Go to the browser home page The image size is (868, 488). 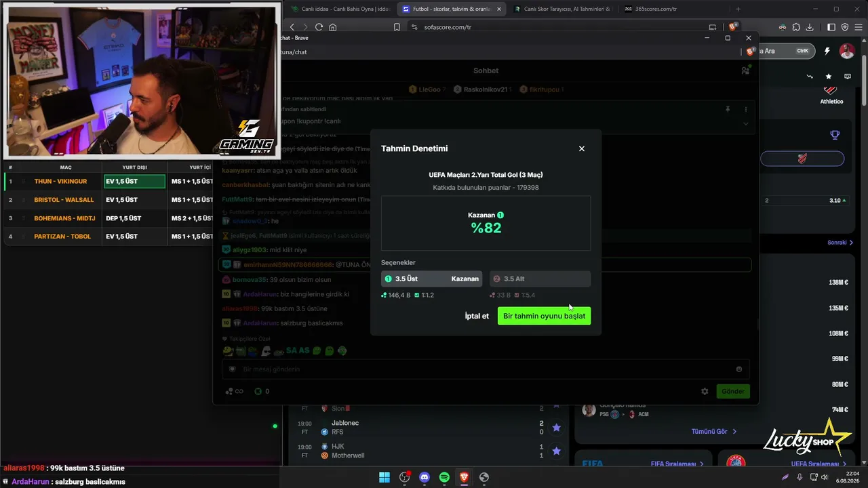pos(332,27)
